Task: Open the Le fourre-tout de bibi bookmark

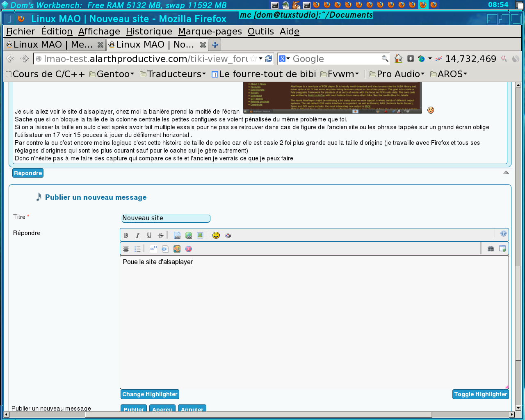Action: coord(264,74)
